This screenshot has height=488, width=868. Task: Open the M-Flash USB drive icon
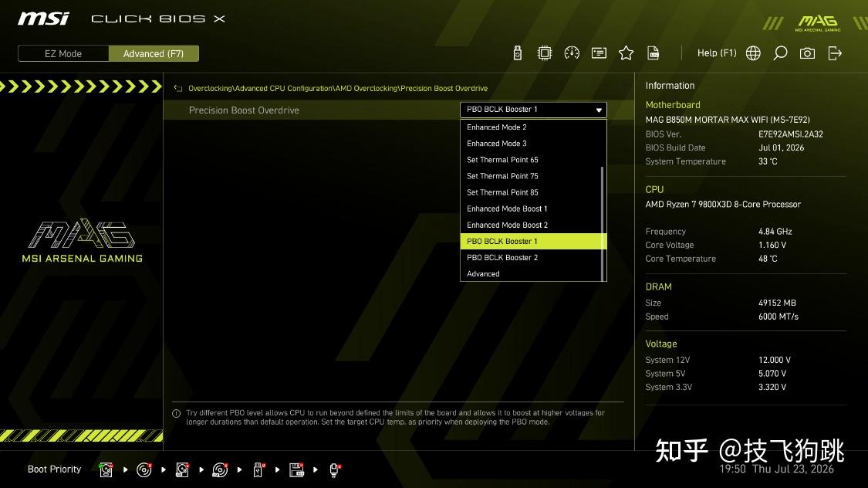[x=518, y=53]
